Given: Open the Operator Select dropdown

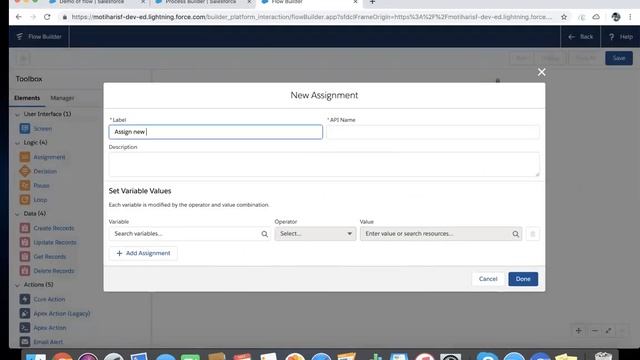Looking at the screenshot, I should 315,234.
